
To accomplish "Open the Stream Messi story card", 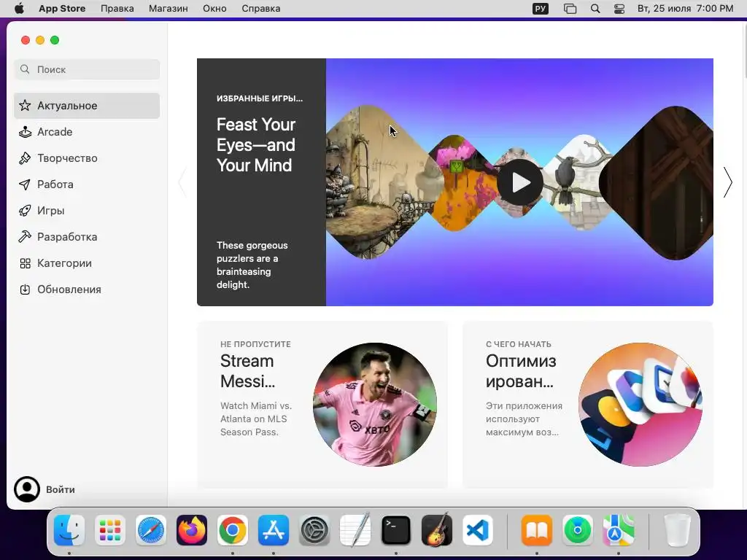I will 322,405.
